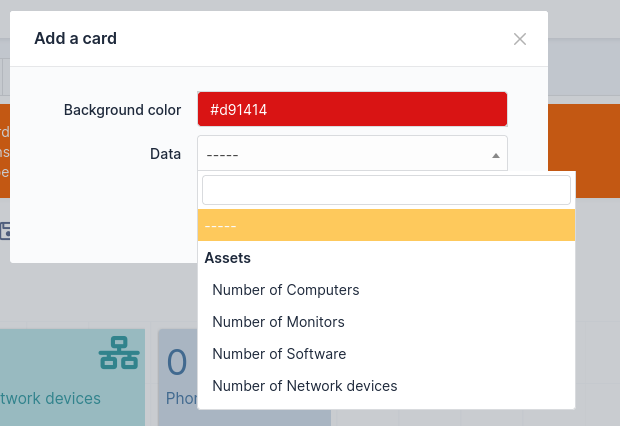Choose Number of Computers from list
Image resolution: width=620 pixels, height=426 pixels.
(286, 290)
